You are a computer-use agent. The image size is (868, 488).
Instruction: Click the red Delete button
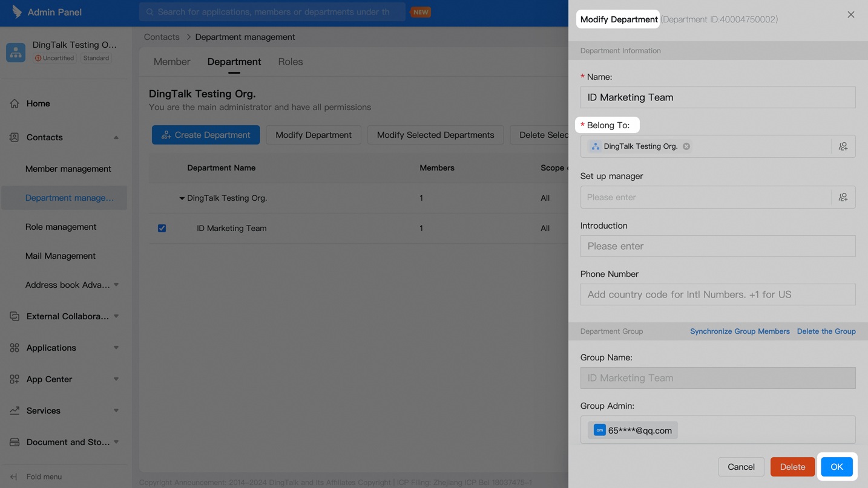792,467
